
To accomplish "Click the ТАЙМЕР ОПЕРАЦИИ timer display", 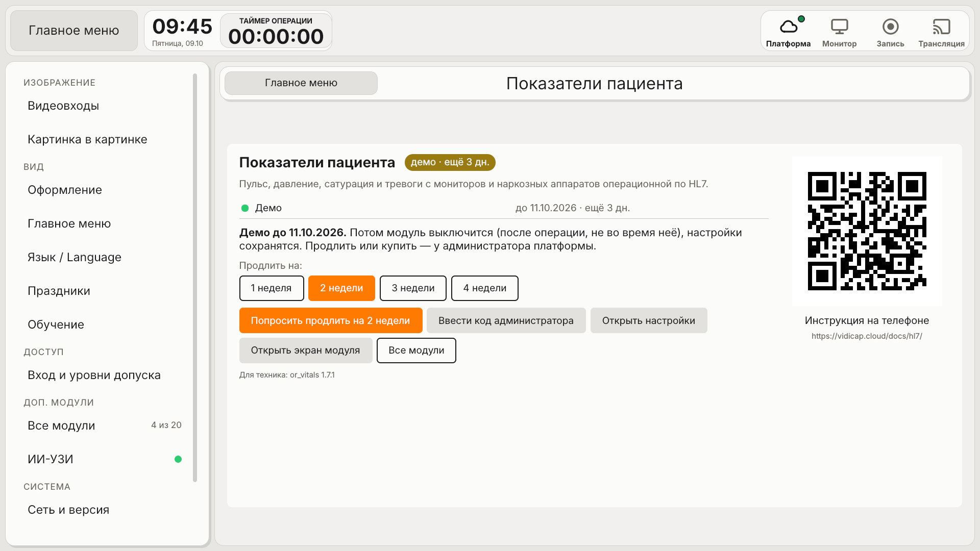I will pos(276,31).
